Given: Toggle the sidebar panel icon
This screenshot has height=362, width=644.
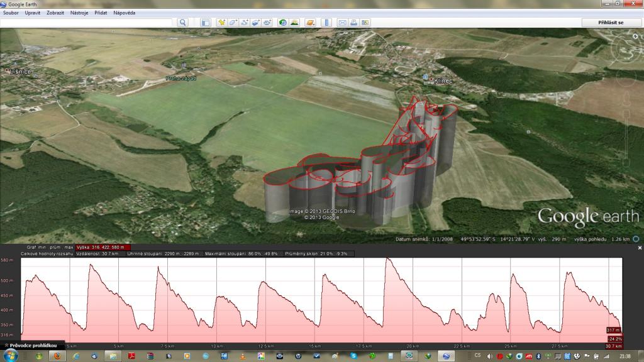Looking at the screenshot, I should tap(205, 23).
